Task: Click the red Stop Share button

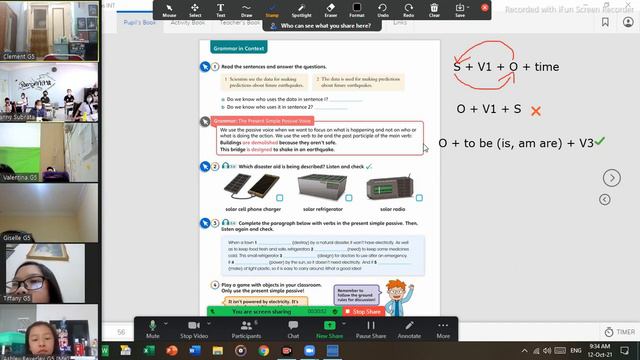Action: (363, 311)
